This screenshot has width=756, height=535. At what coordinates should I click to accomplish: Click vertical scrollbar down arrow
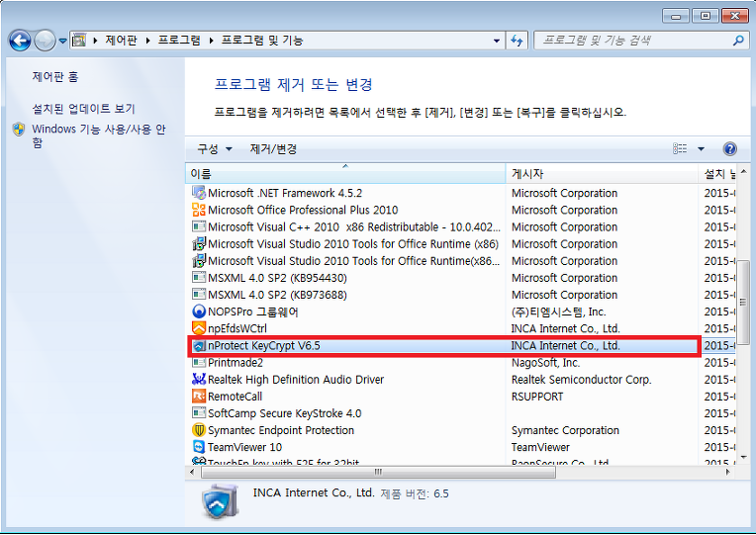click(x=743, y=457)
